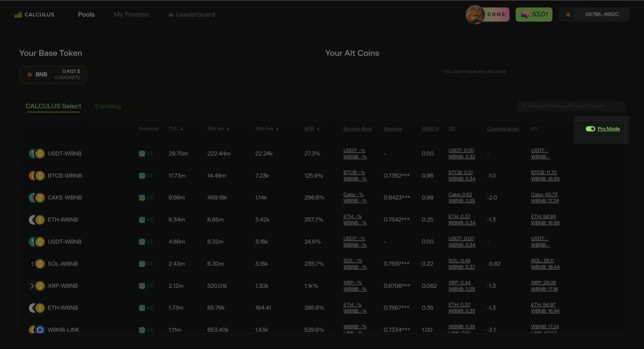The image size is (644, 349).
Task: Click the V3 protocol icon in BTCB-WBNB row
Action: [142, 176]
